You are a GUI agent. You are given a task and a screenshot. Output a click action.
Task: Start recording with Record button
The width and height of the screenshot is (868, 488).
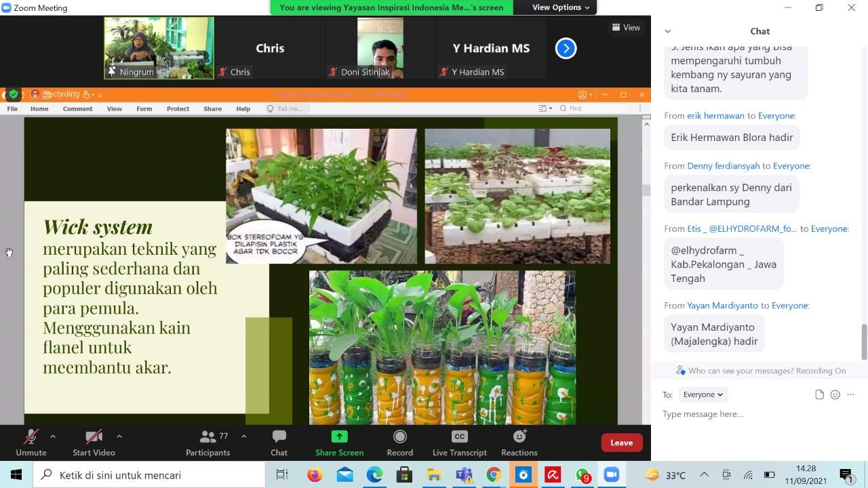point(400,443)
